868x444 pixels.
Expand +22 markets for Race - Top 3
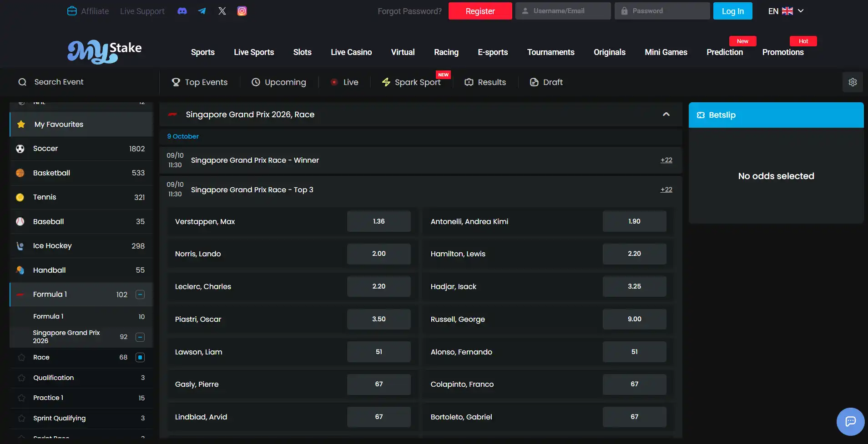(666, 190)
